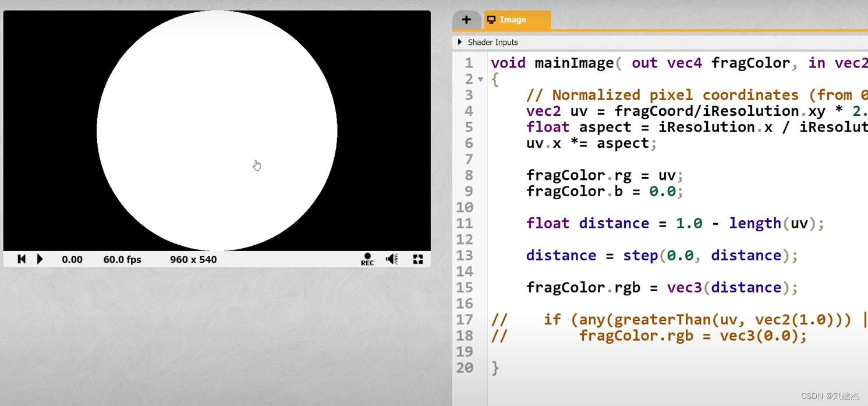Select the Shader Inputs header bar

pyautogui.click(x=494, y=42)
